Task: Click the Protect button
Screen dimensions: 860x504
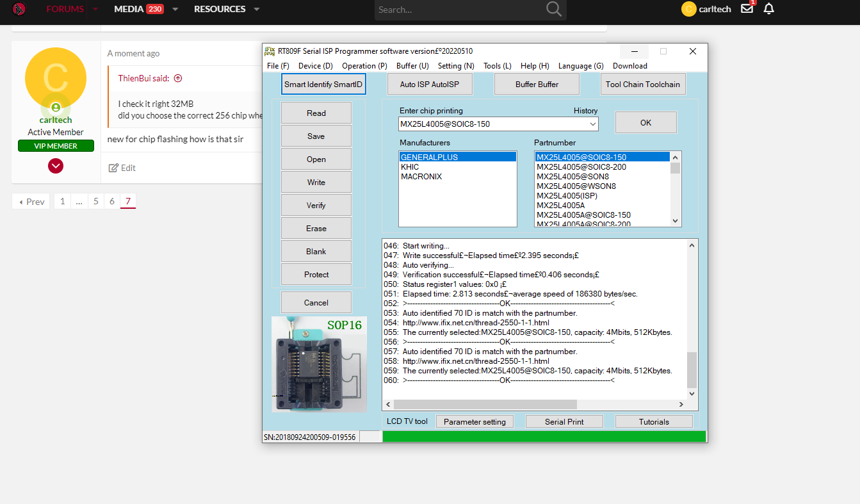Action: 316,274
